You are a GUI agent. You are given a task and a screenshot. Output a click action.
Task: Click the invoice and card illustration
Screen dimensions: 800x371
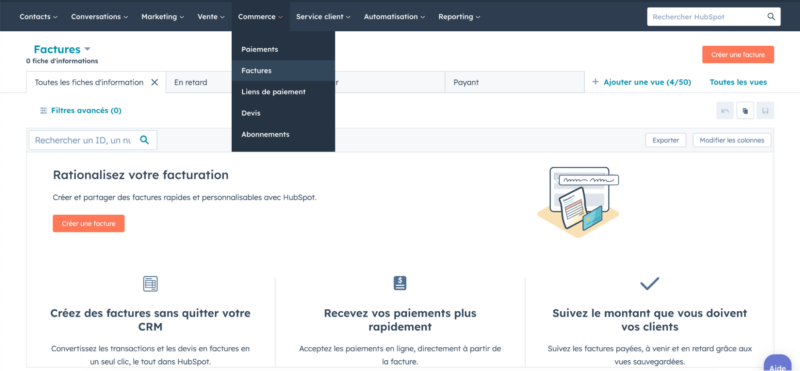(x=578, y=202)
